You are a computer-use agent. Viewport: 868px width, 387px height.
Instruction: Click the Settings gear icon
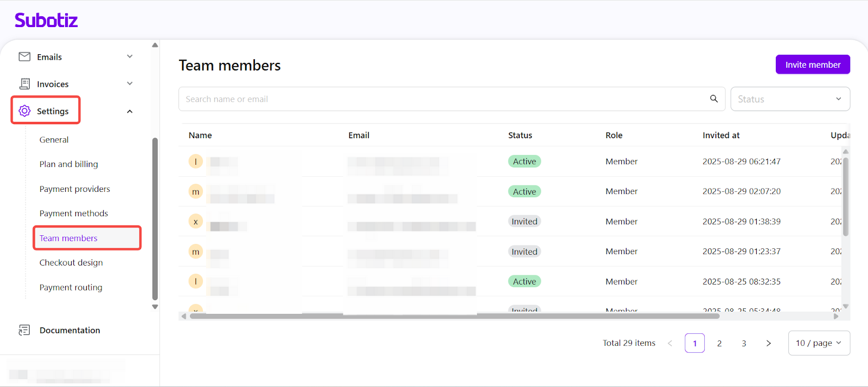coord(24,111)
